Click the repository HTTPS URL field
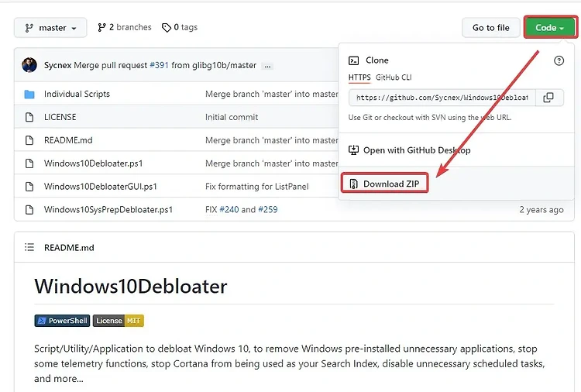Image resolution: width=581 pixels, height=392 pixels. tap(442, 98)
